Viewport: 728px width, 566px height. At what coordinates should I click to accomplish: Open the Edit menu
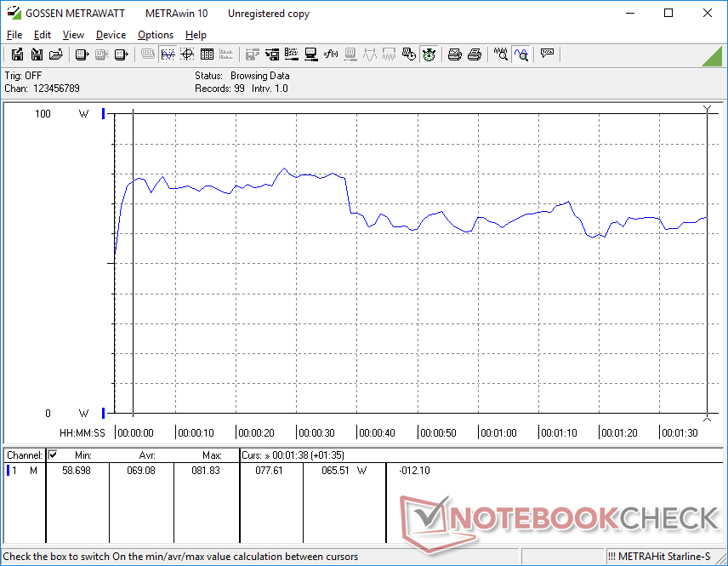pos(43,35)
